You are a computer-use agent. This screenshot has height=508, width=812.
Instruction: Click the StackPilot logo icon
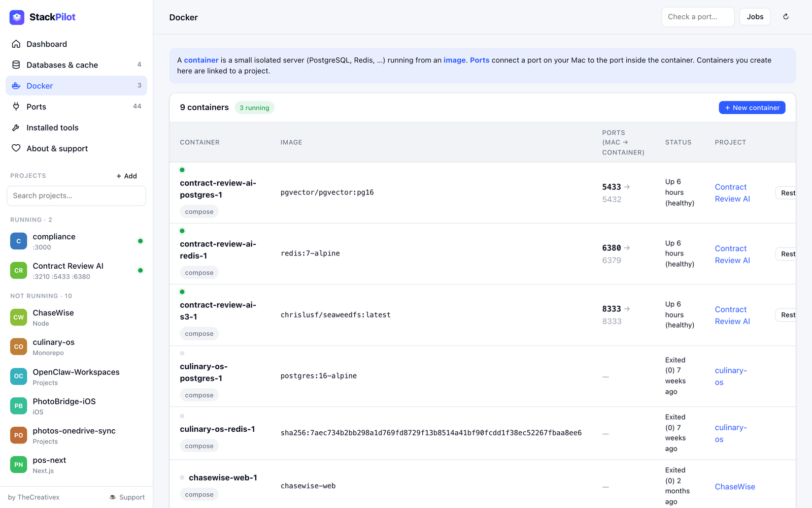pyautogui.click(x=17, y=17)
